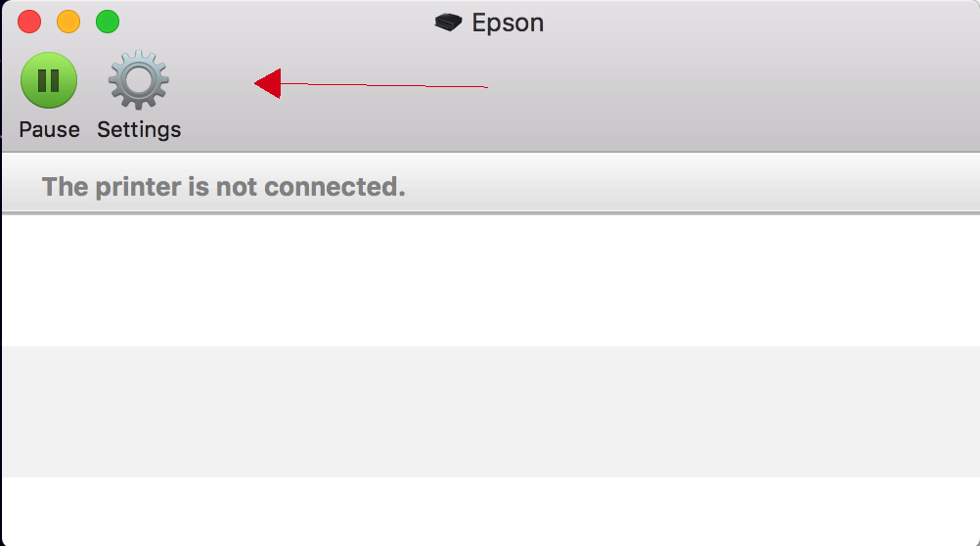Screen dimensions: 980x546
Task: Close the Epson print queue window
Action: point(29,22)
